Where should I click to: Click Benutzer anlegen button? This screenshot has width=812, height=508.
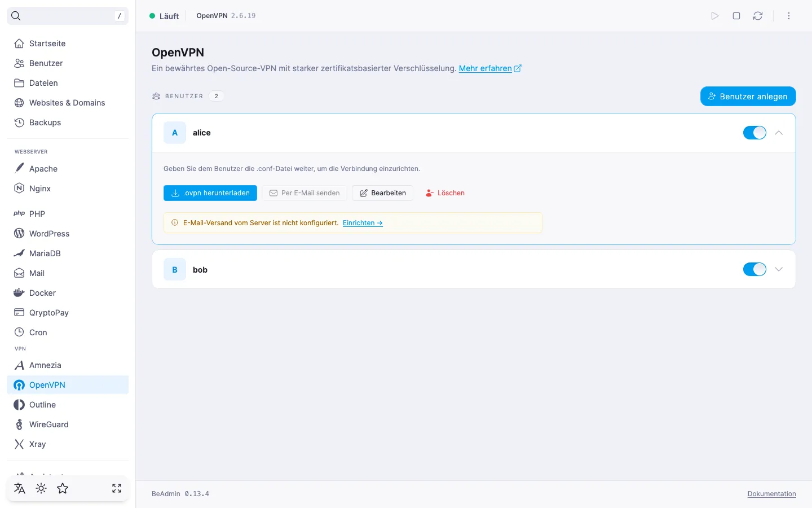pos(748,97)
